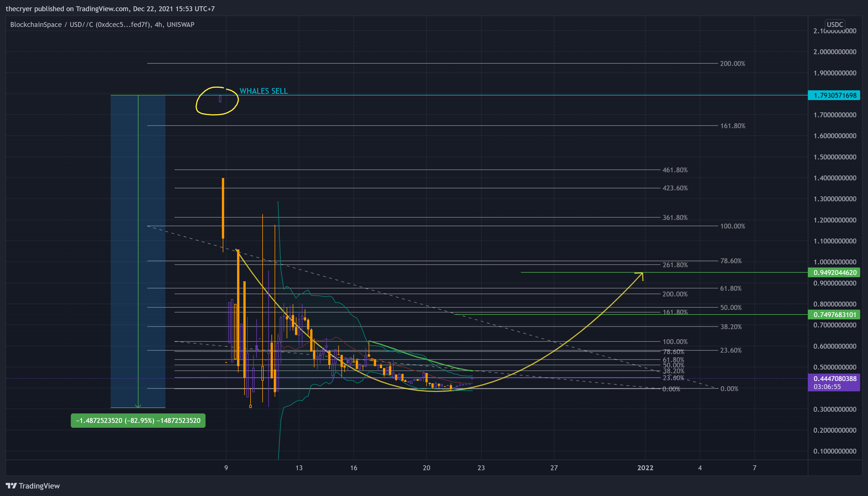Click the 2.0000000000 price axis value
The image size is (868, 496).
pyautogui.click(x=835, y=52)
